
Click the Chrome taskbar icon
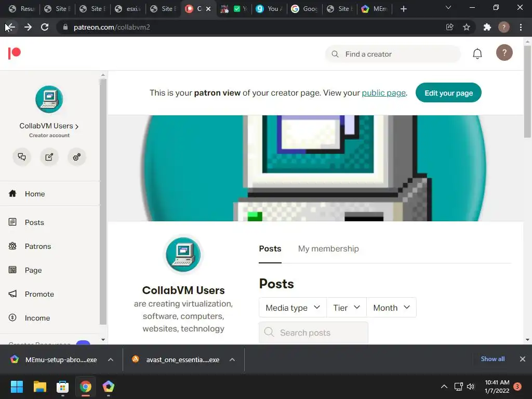click(86, 387)
